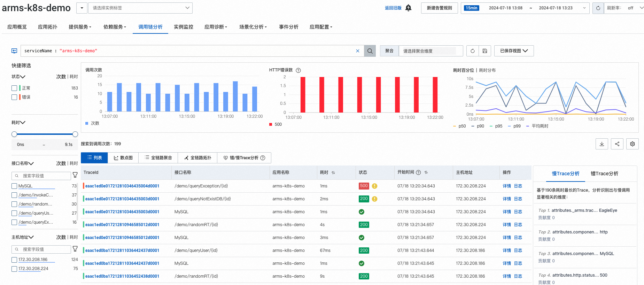Open the saved views dropdown
This screenshot has height=285, width=644.
click(x=514, y=51)
